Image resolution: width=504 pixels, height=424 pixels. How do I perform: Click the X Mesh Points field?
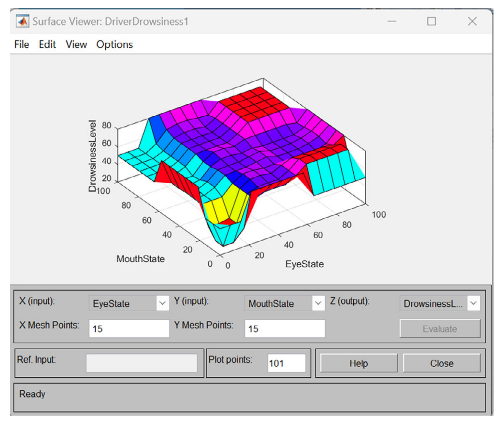click(x=129, y=328)
